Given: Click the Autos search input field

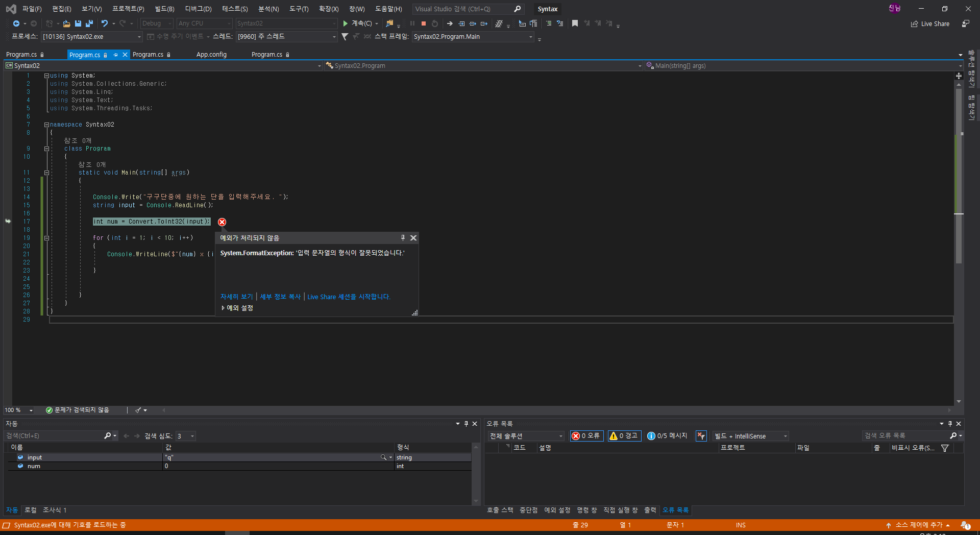Looking at the screenshot, I should [x=54, y=436].
